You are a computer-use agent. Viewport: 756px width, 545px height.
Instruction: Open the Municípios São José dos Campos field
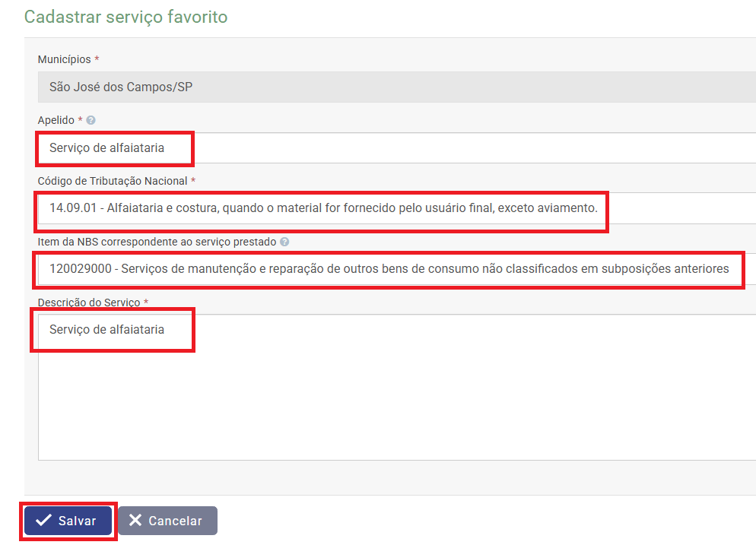pyautogui.click(x=395, y=87)
